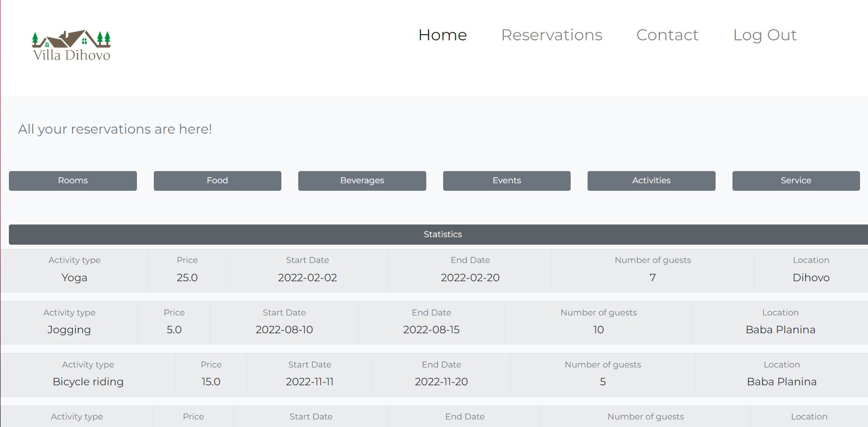Screen dimensions: 868x427
Task: Show Rooms reservations
Action: [x=73, y=181]
